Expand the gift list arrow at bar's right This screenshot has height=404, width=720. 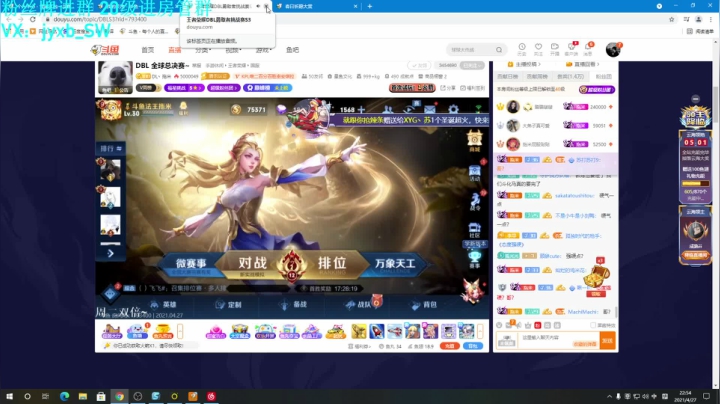pyautogui.click(x=480, y=331)
